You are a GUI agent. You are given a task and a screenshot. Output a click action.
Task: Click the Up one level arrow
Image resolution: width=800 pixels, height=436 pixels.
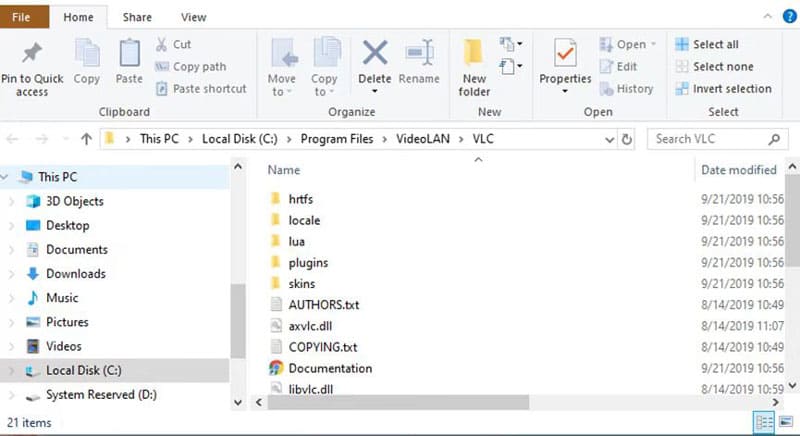pos(86,139)
